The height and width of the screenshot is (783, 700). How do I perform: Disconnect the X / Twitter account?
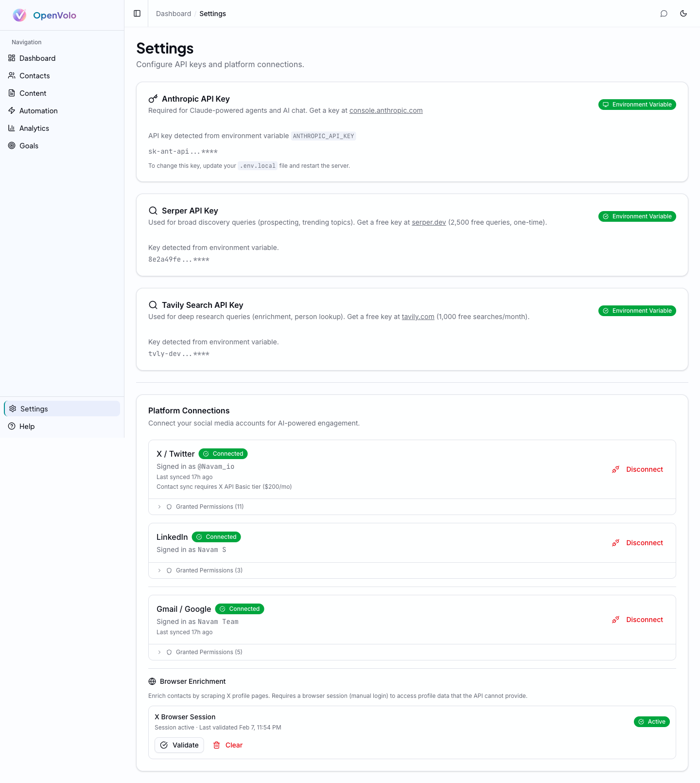point(638,469)
